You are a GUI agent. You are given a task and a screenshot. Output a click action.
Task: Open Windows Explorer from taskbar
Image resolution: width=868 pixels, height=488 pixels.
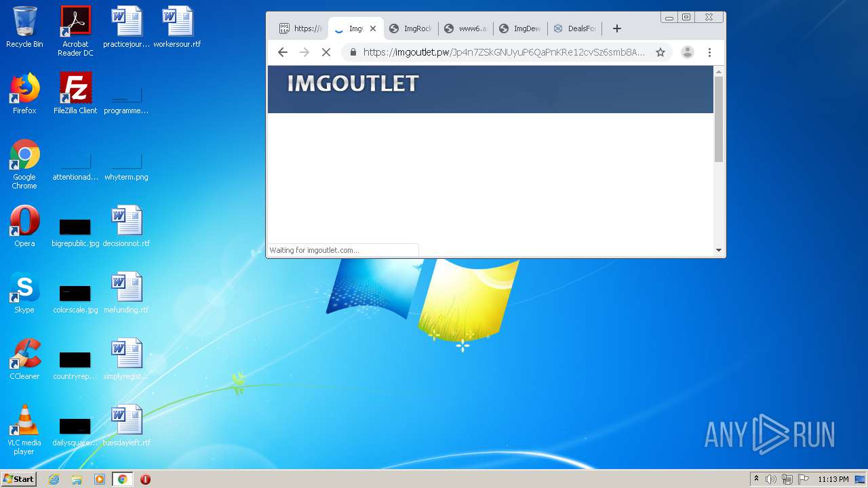[77, 479]
